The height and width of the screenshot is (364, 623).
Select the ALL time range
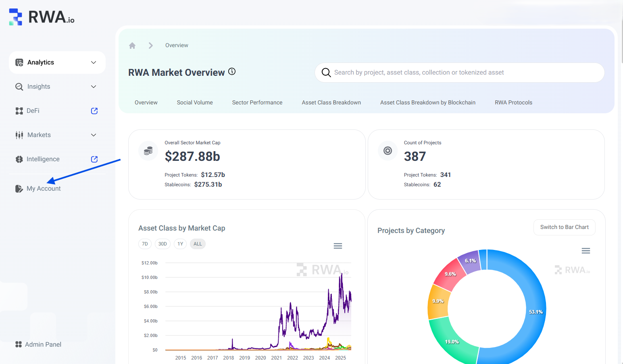[198, 244]
